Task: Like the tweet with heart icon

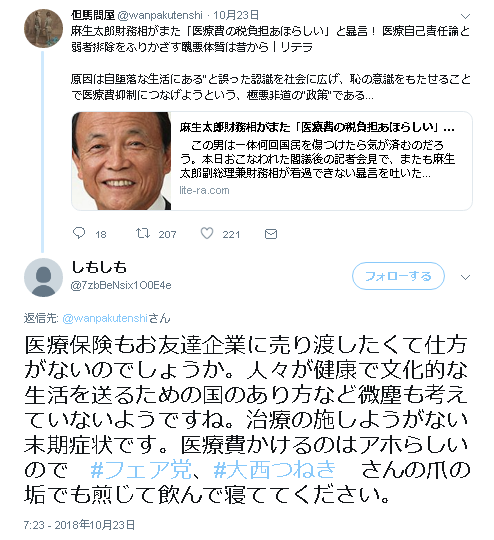Action: (x=207, y=233)
